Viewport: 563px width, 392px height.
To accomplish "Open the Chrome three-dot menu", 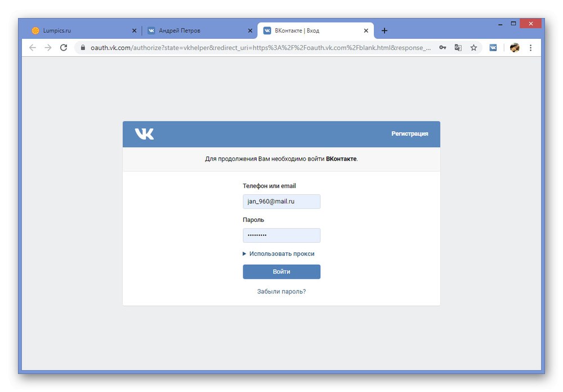I will tap(531, 47).
